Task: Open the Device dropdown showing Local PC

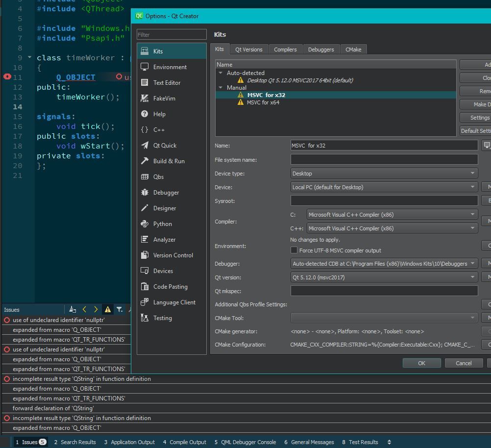Action: (384, 187)
